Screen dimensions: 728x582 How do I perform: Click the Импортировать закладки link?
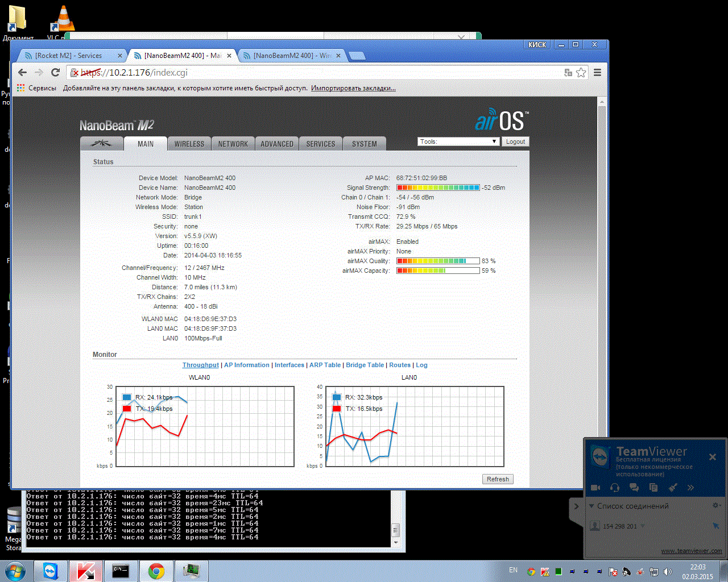point(353,88)
